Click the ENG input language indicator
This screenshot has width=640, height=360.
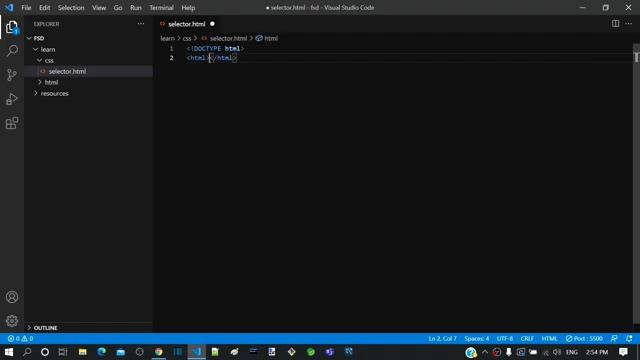(x=572, y=352)
